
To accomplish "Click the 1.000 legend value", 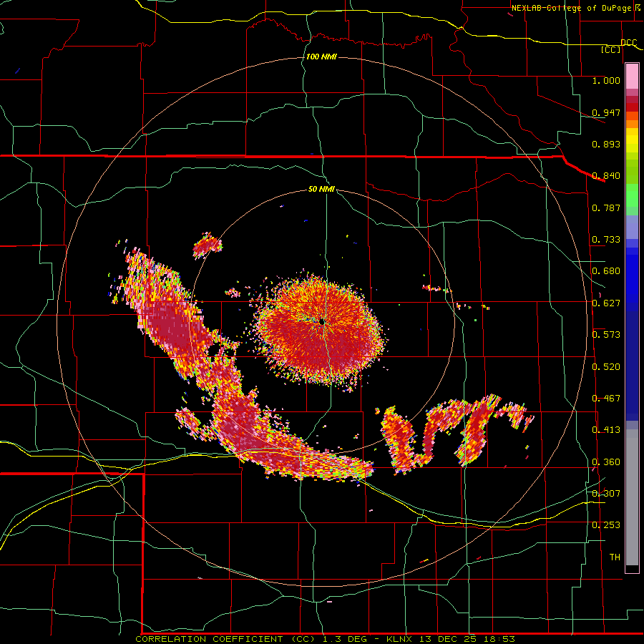I will [606, 80].
